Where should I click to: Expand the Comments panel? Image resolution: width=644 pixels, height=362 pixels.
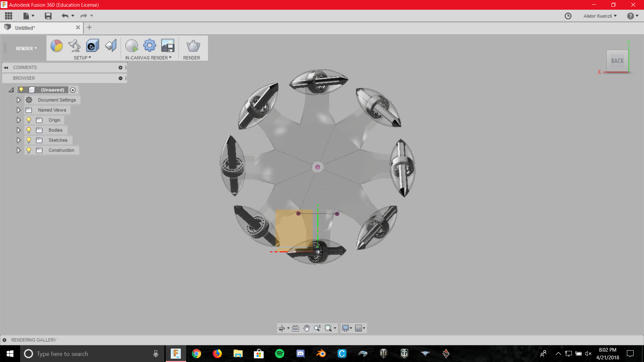[x=120, y=68]
